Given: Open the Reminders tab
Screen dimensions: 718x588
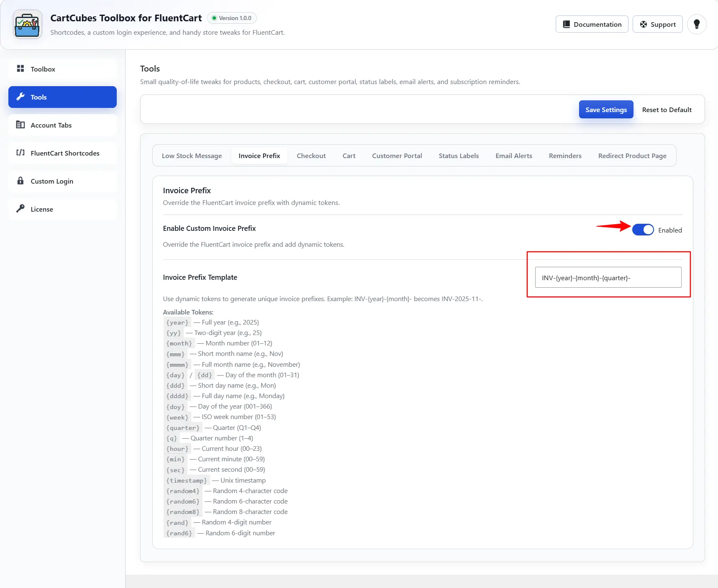Looking at the screenshot, I should 565,156.
